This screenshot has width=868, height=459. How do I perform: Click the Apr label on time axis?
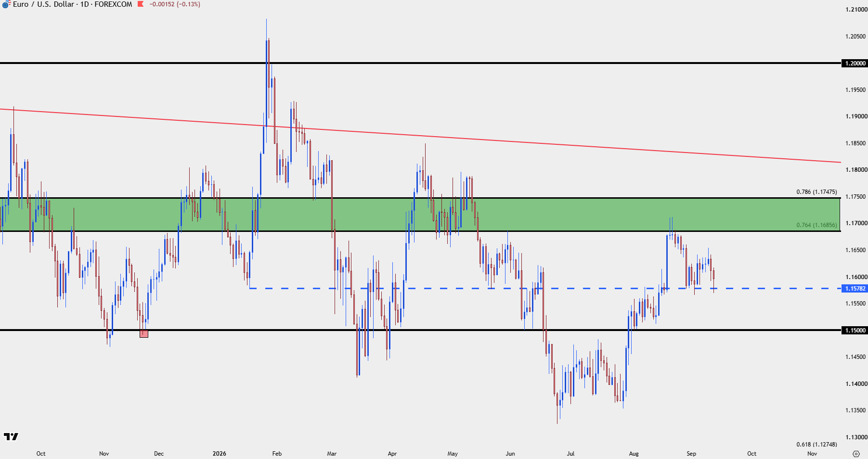click(x=392, y=454)
